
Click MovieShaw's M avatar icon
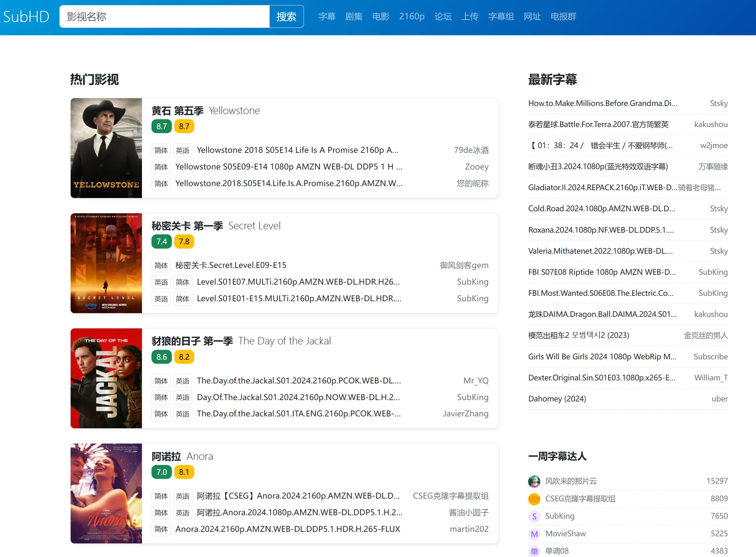coord(534,534)
